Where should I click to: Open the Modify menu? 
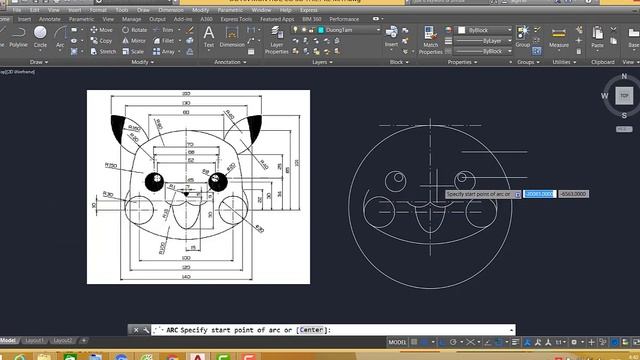pyautogui.click(x=200, y=10)
